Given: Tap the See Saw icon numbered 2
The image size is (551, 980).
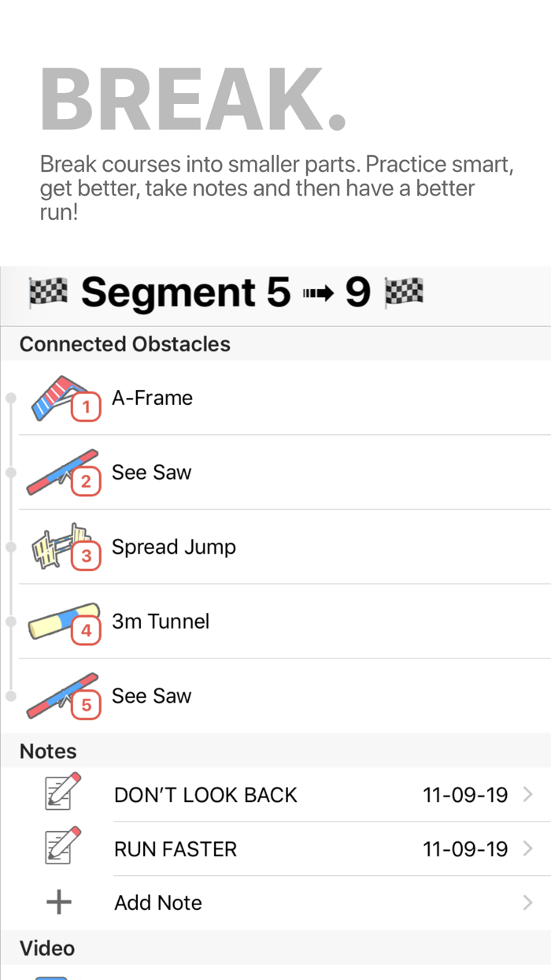Looking at the screenshot, I should (x=63, y=469).
